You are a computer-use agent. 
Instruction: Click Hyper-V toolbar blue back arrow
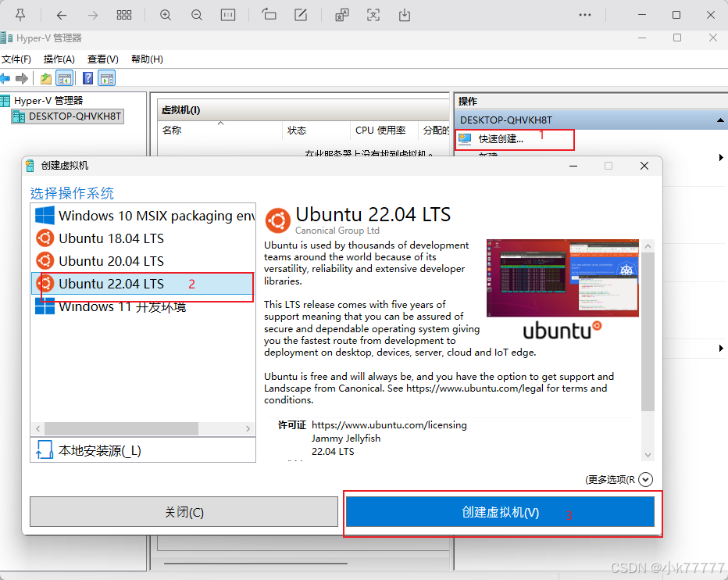[x=5, y=78]
